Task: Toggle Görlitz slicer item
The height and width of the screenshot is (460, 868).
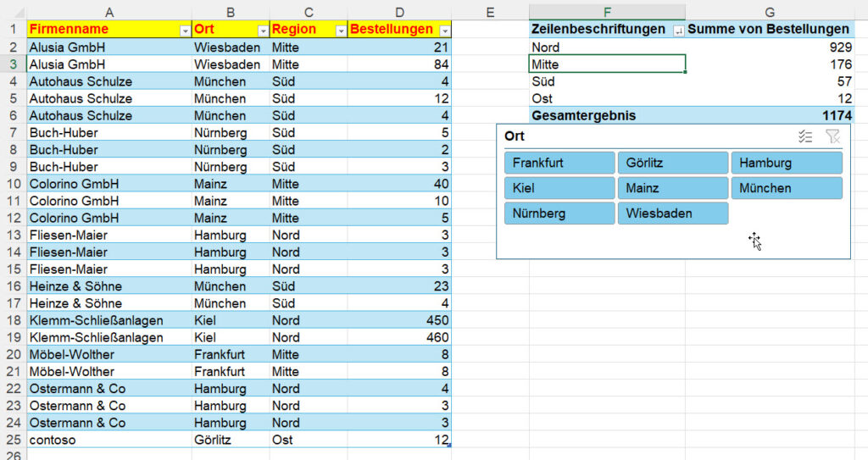Action: [x=672, y=163]
